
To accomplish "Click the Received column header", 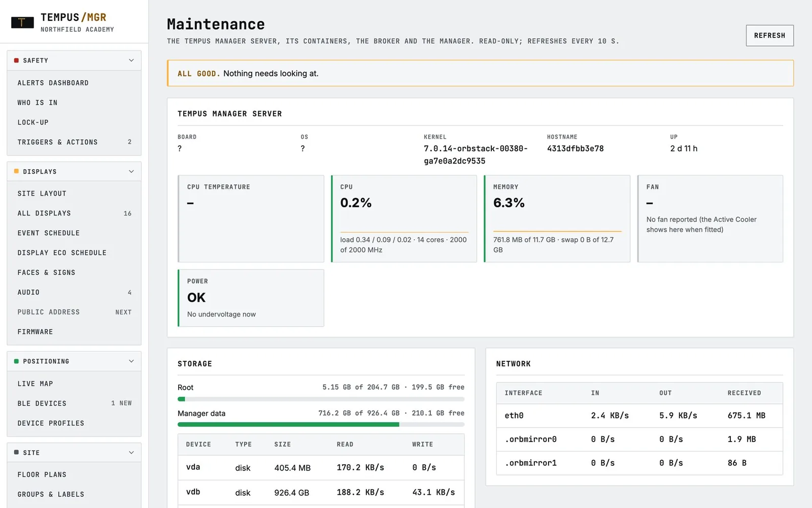I will coord(744,393).
